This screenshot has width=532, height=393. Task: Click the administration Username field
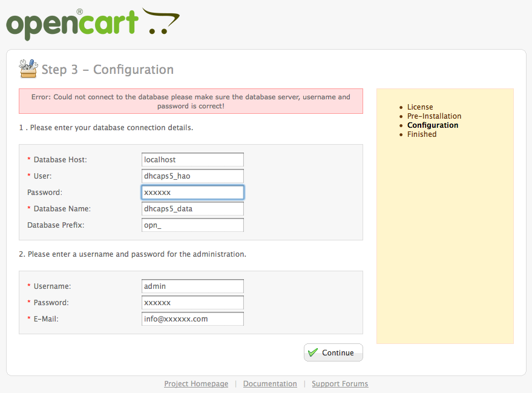192,286
